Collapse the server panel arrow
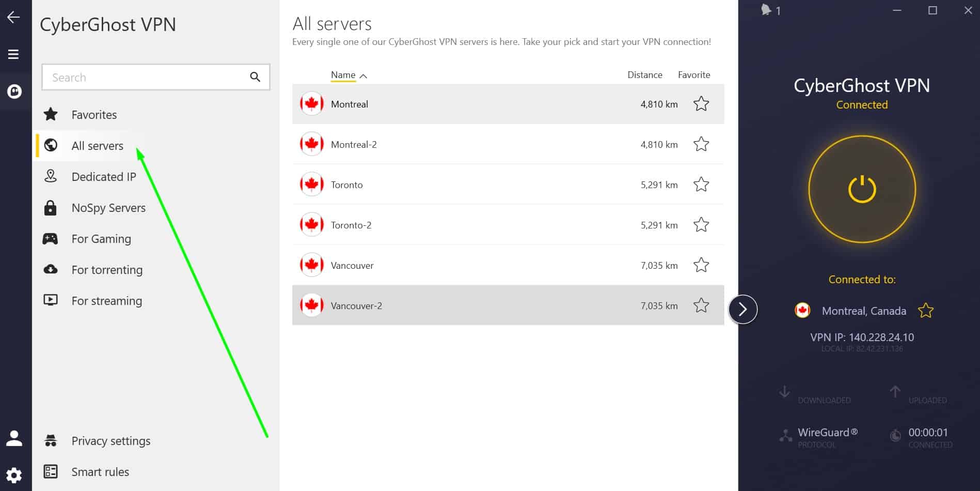This screenshot has width=980, height=491. pos(742,309)
